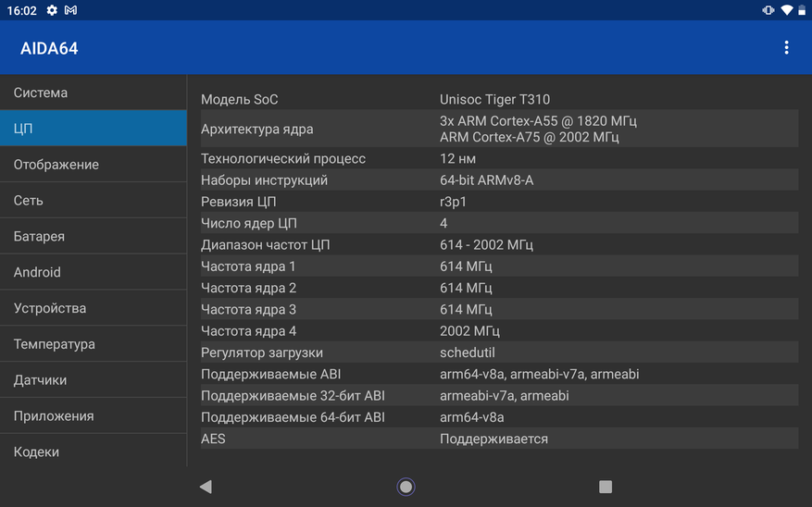Open the Температура category

pyautogui.click(x=93, y=344)
